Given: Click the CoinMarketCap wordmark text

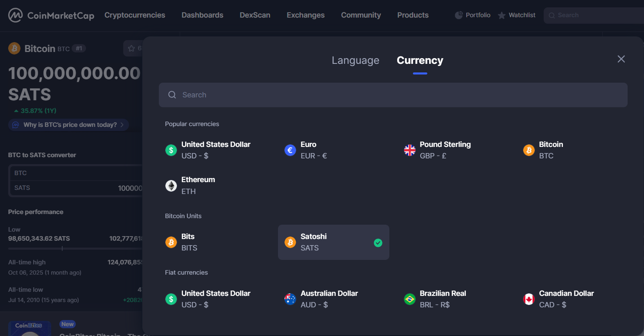Looking at the screenshot, I should coord(61,16).
